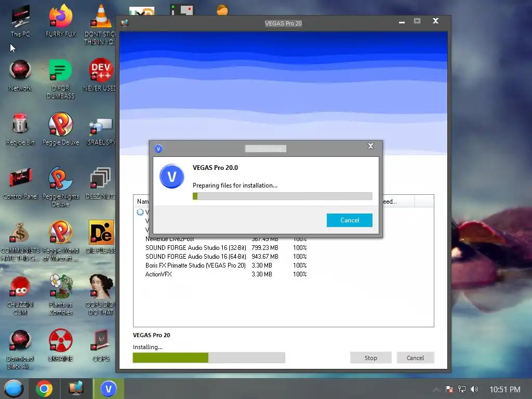
Task: Open the Dev C++ NEVER USED shortcut
Action: click(x=100, y=75)
